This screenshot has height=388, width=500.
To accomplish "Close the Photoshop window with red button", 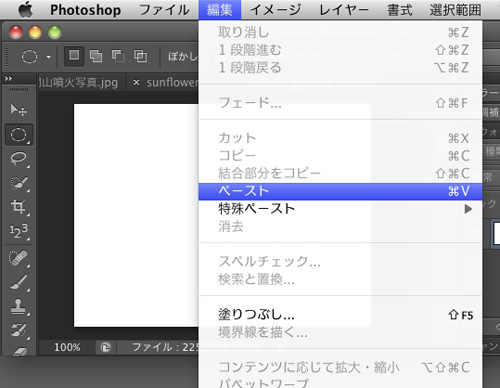I will pyautogui.click(x=16, y=32).
